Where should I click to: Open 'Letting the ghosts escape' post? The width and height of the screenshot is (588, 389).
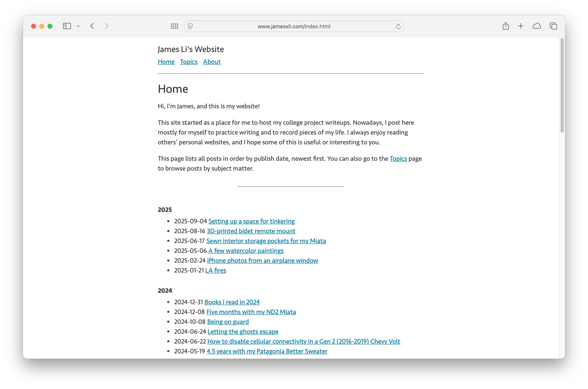[x=243, y=331]
